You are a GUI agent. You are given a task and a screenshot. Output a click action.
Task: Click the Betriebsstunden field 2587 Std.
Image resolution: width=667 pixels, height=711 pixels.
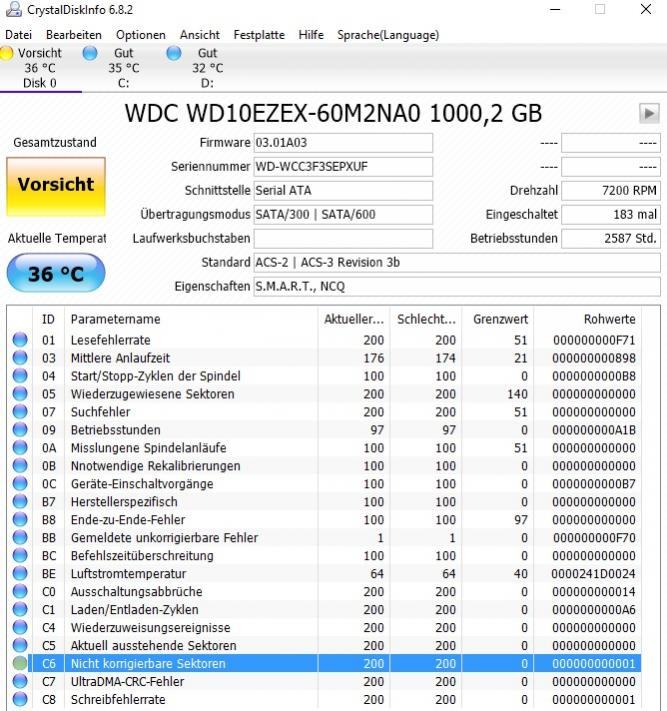click(611, 239)
